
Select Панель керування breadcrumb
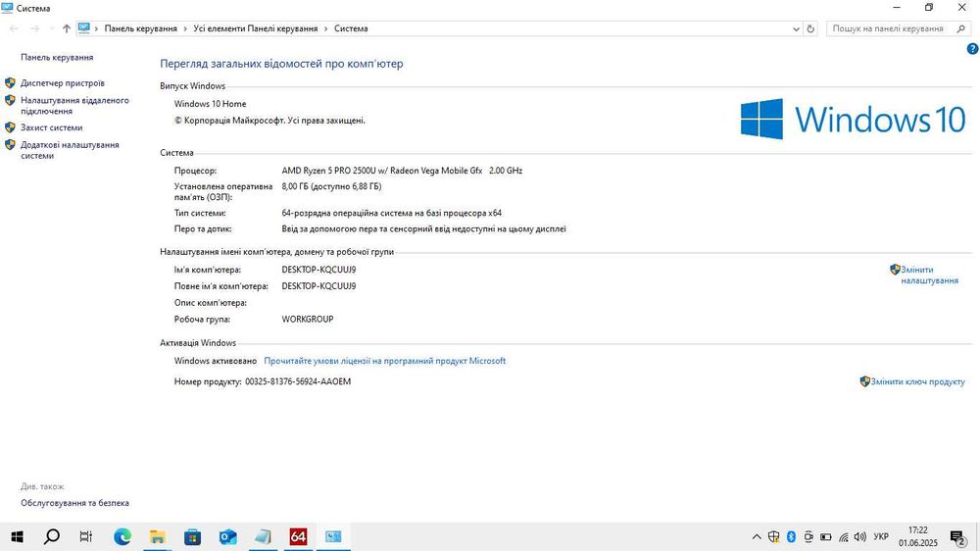click(x=140, y=28)
